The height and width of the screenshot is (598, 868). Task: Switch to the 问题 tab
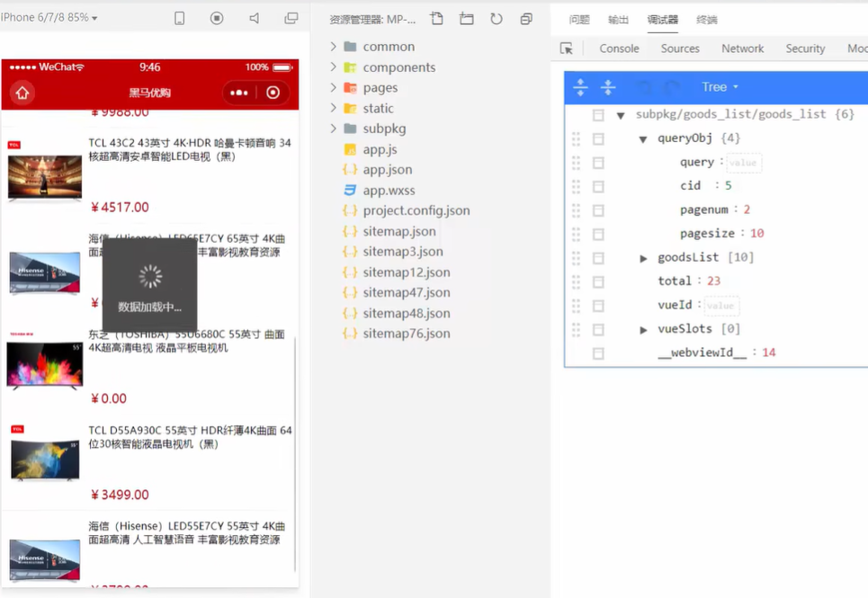point(579,20)
